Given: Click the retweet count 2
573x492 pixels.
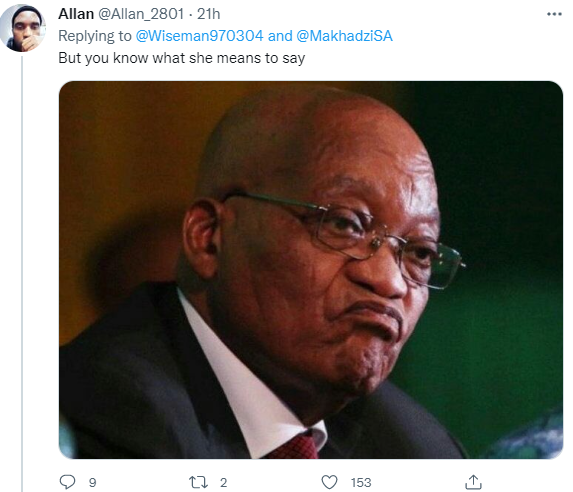Looking at the screenshot, I should pyautogui.click(x=223, y=482).
